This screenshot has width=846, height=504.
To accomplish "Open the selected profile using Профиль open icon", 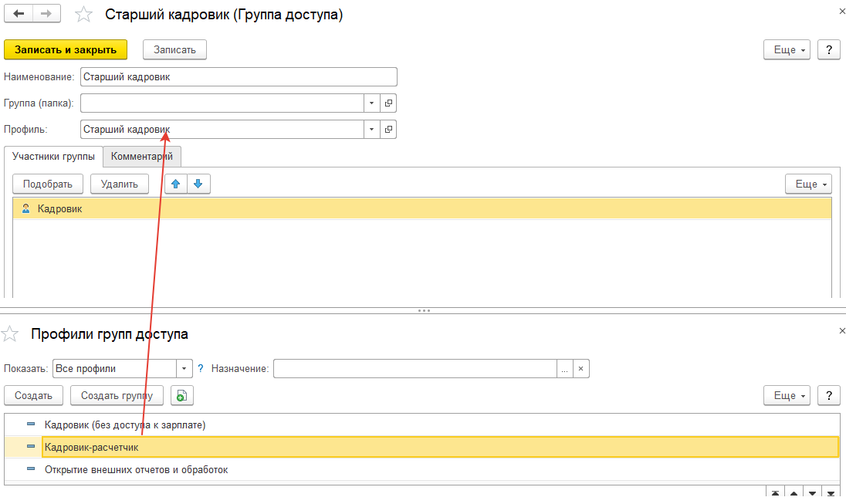I will tap(389, 129).
